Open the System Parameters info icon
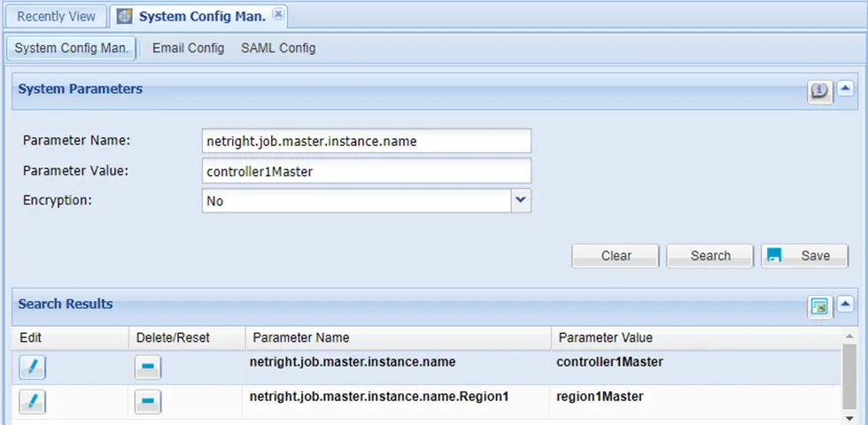 (x=820, y=91)
